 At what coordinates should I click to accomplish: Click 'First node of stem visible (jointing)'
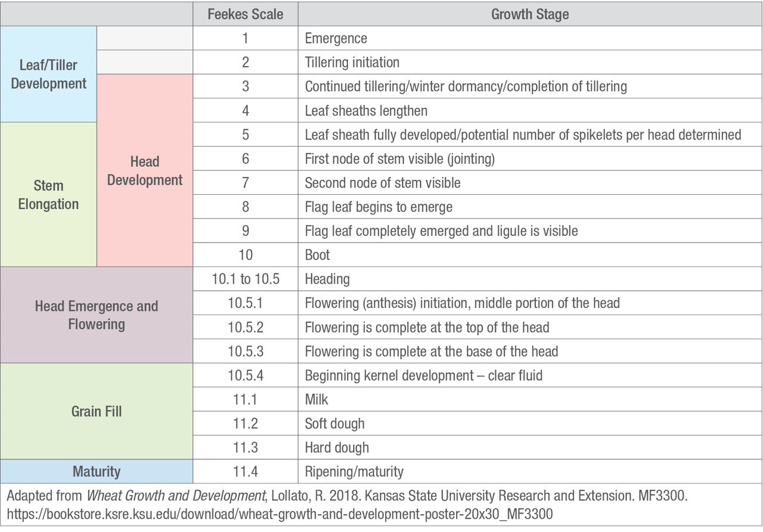click(399, 159)
